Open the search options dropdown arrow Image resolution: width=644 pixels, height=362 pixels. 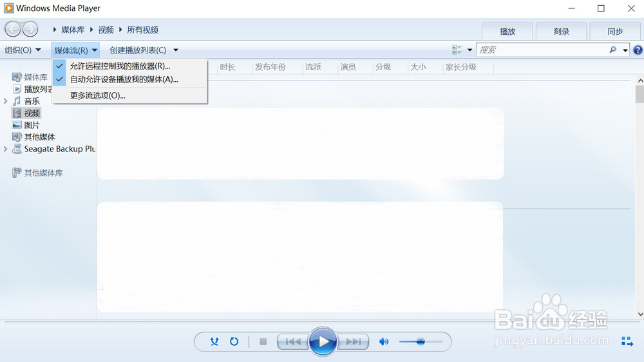point(625,50)
